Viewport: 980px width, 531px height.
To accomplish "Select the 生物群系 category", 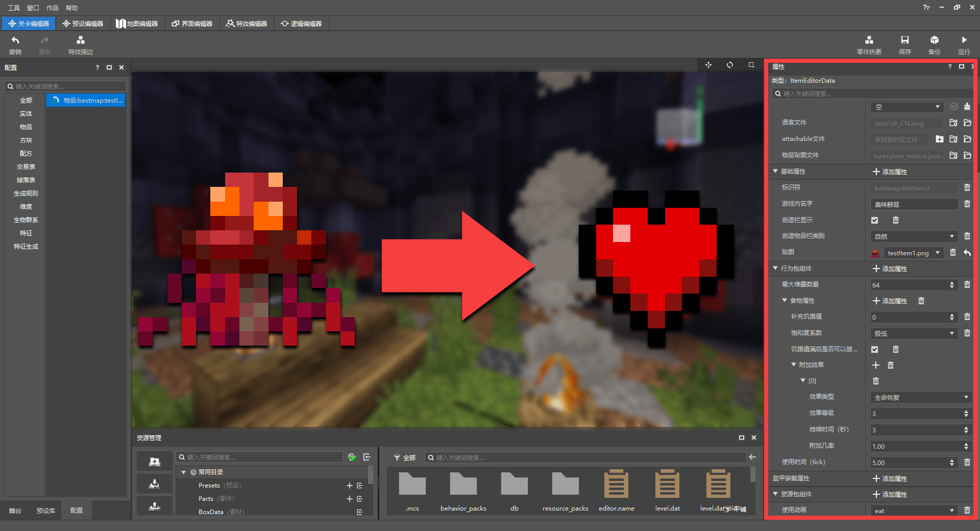I will (26, 220).
